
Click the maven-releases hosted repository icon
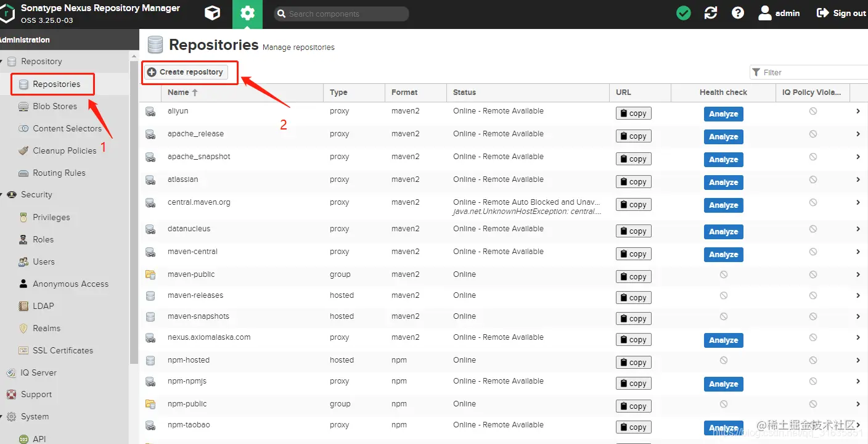tap(150, 296)
